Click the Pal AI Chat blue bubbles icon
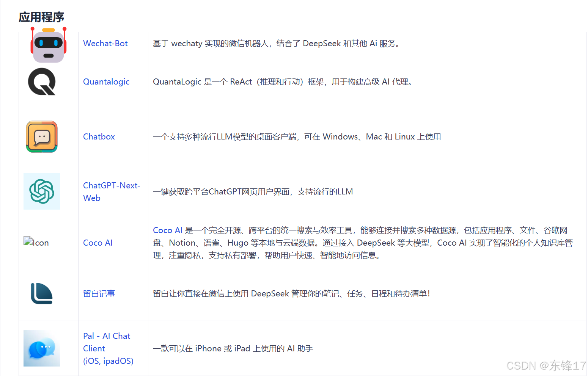The width and height of the screenshot is (588, 376). 42,348
